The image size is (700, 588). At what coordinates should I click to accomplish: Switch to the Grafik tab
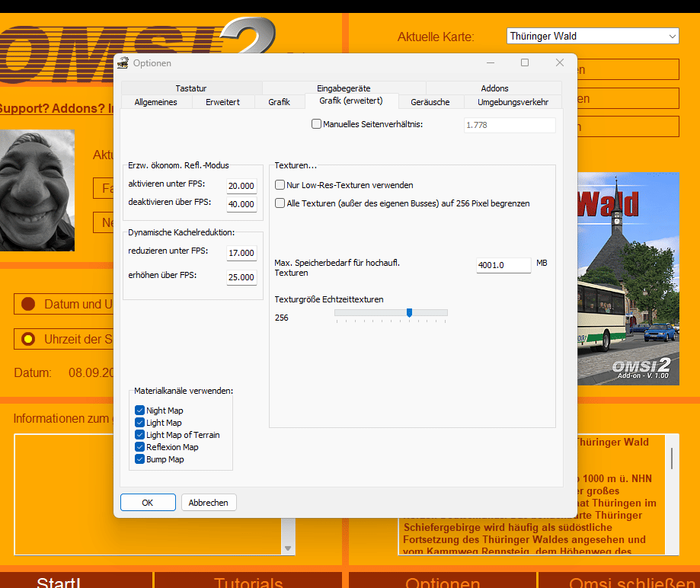tap(279, 102)
